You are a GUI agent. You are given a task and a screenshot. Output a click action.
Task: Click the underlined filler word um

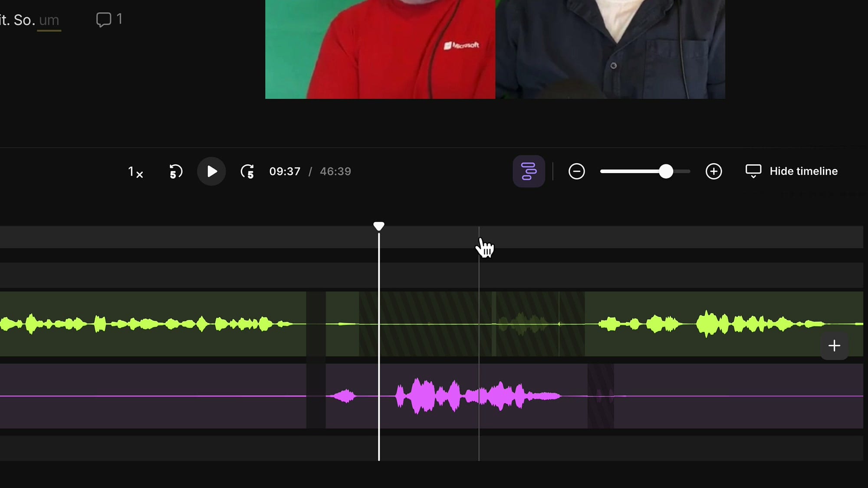tap(49, 20)
